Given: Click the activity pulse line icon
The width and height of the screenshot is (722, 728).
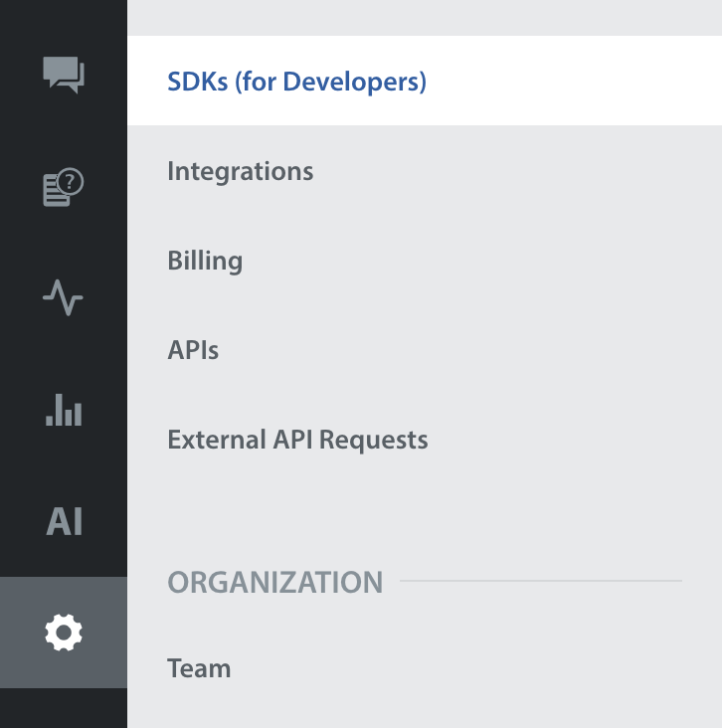Looking at the screenshot, I should coord(64,297).
